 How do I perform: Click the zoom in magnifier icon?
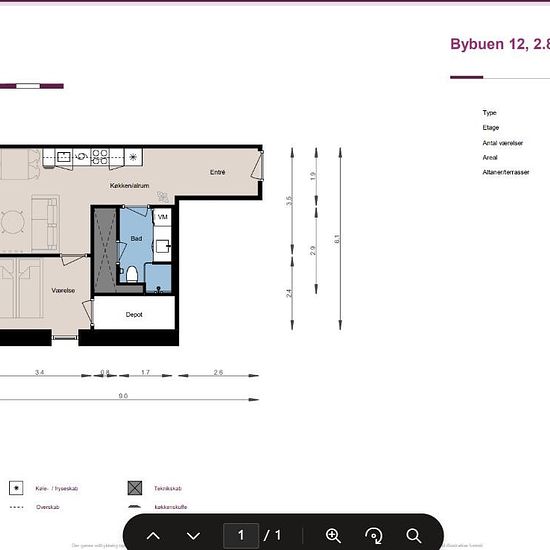[x=333, y=535]
